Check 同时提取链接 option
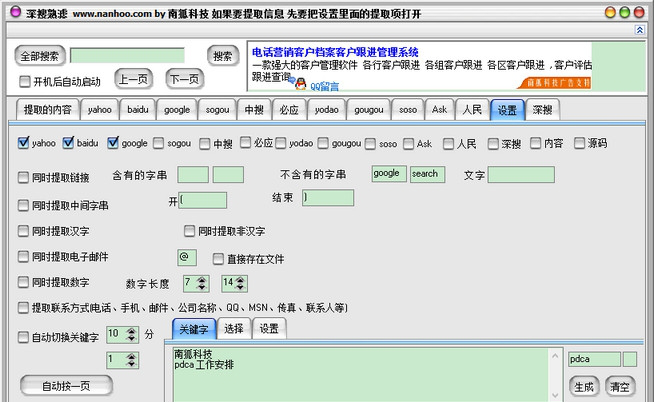This screenshot has height=418, width=654. click(23, 178)
